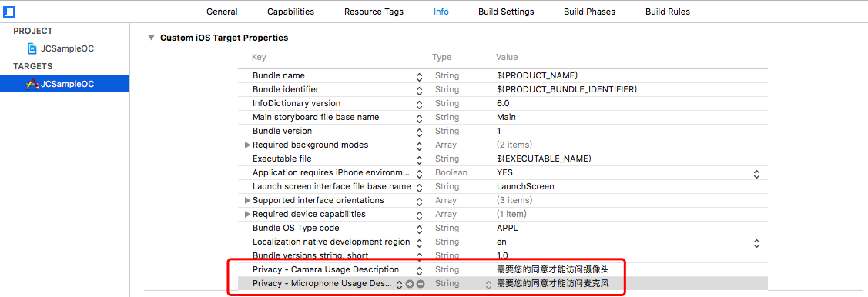Click the JCSampleOC project file icon
The image size is (868, 297).
32,48
